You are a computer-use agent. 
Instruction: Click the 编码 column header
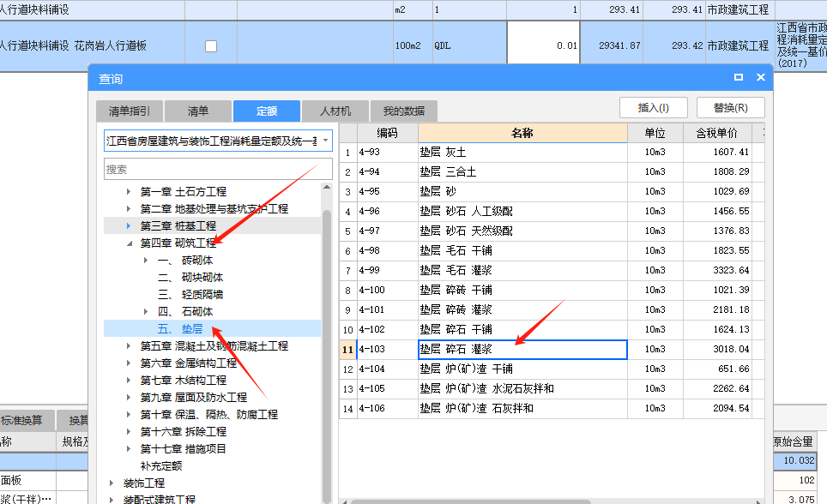(388, 133)
